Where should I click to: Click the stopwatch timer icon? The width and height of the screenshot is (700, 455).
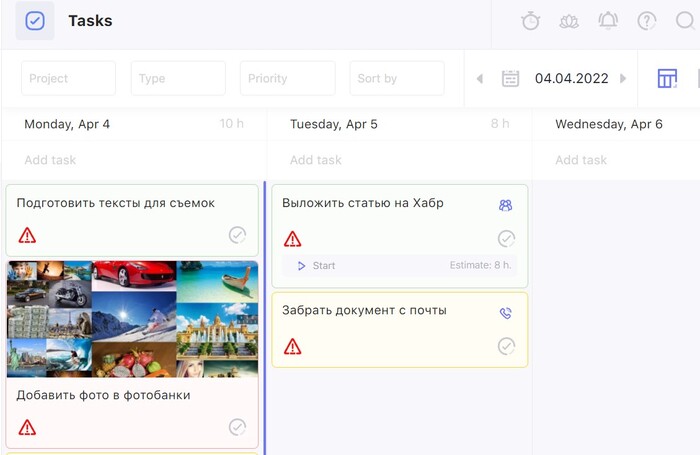tap(531, 21)
